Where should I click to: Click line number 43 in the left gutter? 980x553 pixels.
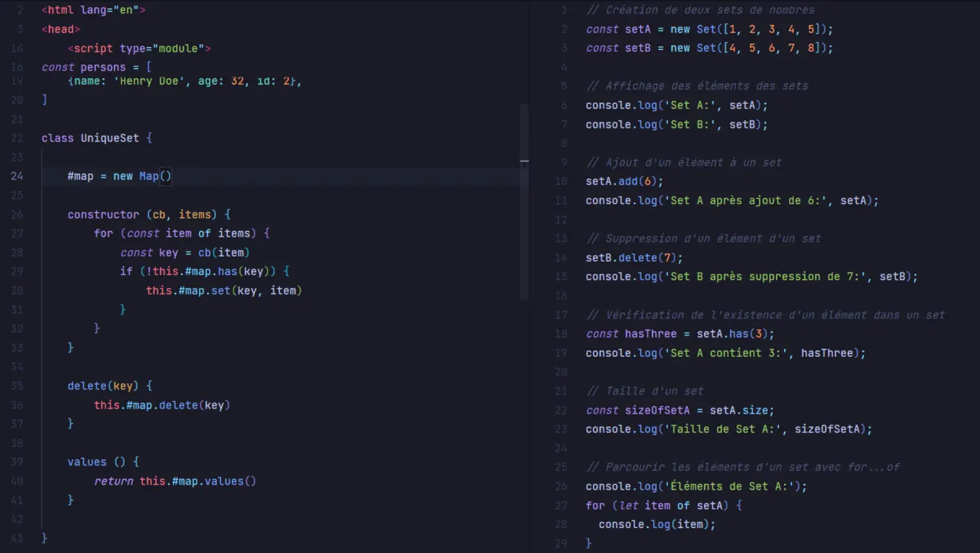[17, 538]
